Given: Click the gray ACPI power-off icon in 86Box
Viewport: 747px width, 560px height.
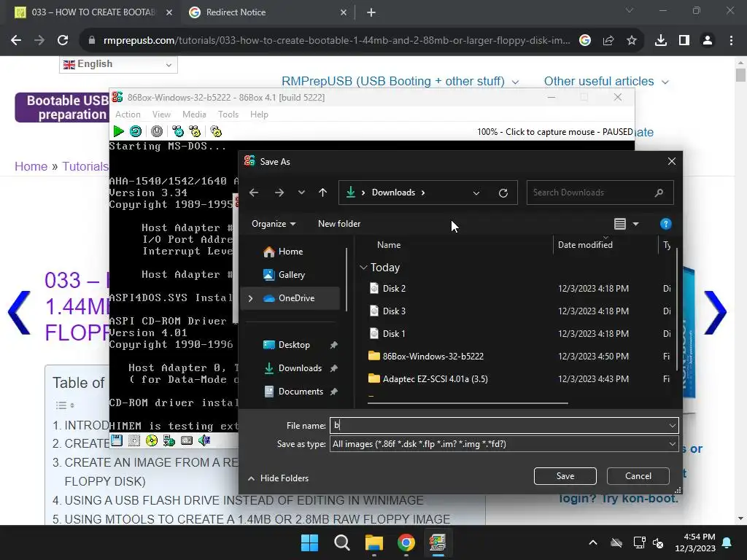Looking at the screenshot, I should 157,131.
